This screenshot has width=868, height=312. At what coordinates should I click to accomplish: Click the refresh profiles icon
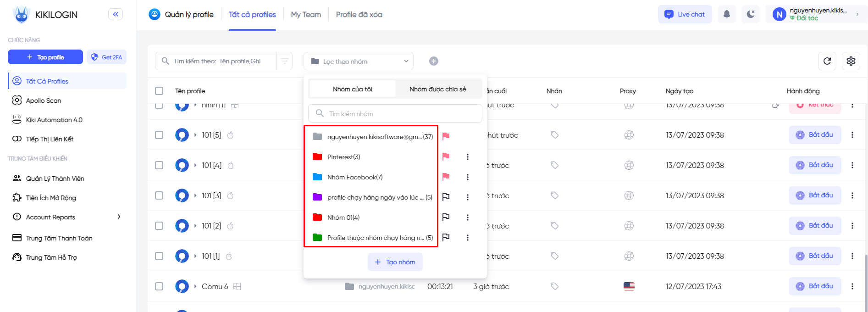pyautogui.click(x=827, y=61)
